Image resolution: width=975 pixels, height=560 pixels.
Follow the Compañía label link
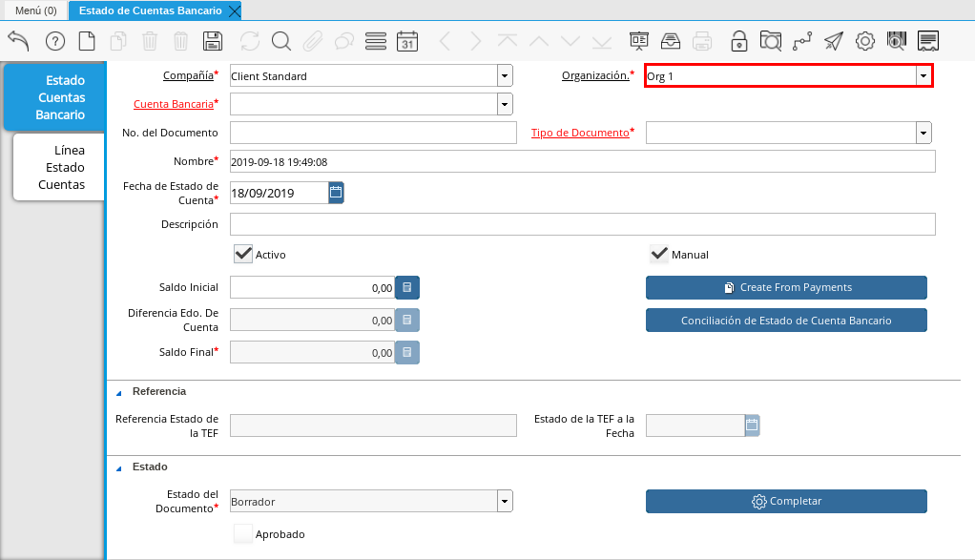[188, 75]
